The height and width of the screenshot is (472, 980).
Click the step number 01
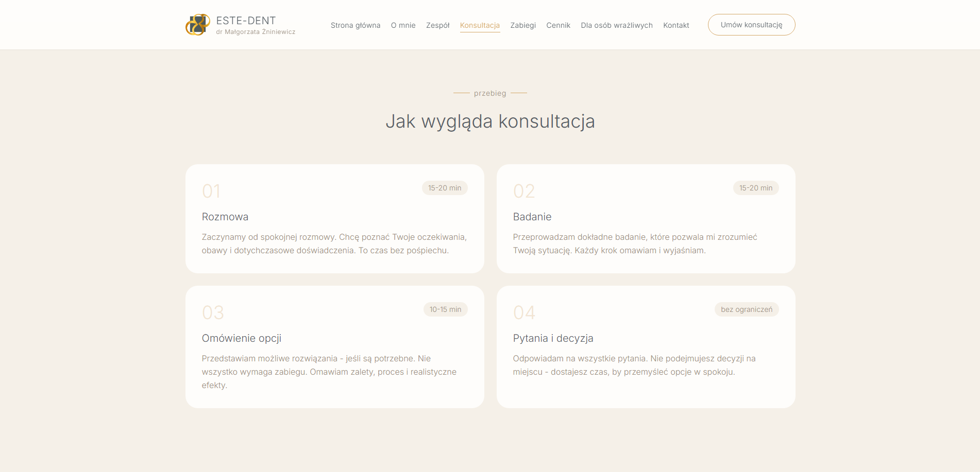pyautogui.click(x=211, y=191)
